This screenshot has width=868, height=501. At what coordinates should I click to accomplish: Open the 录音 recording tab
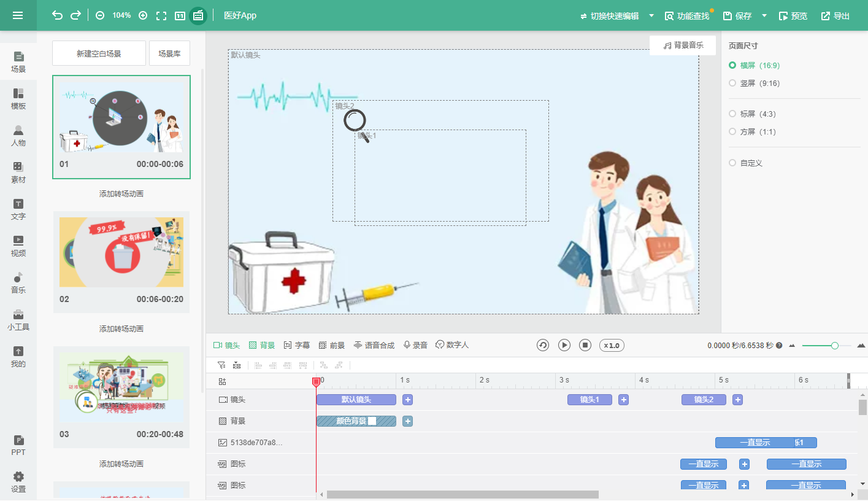415,346
